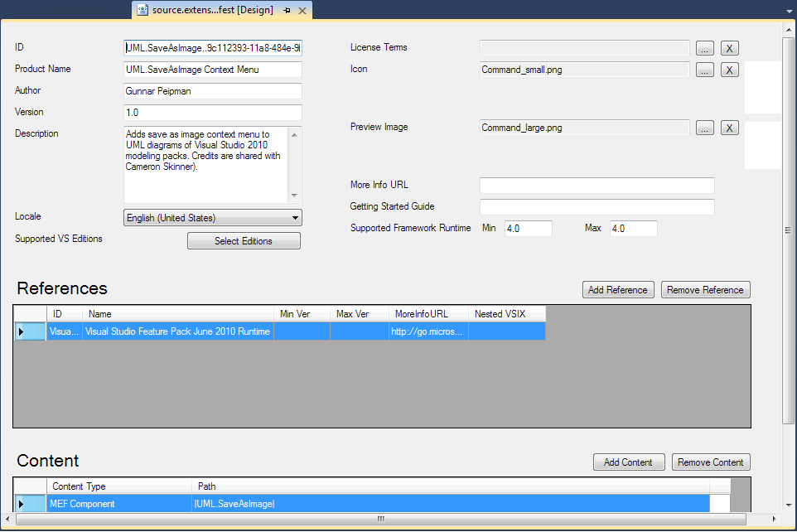
Task: Sort References by ID column header
Action: (x=65, y=314)
